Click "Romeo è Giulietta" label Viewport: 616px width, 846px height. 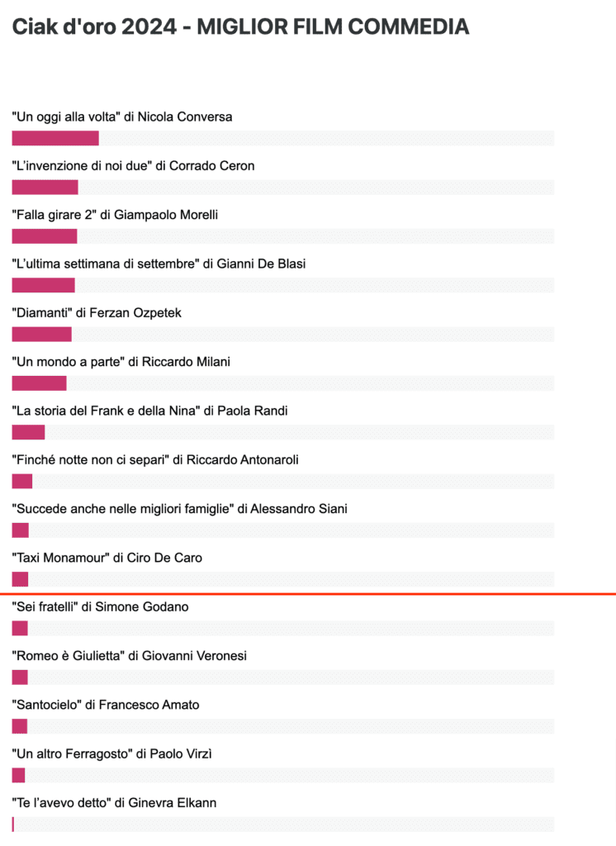pos(130,656)
